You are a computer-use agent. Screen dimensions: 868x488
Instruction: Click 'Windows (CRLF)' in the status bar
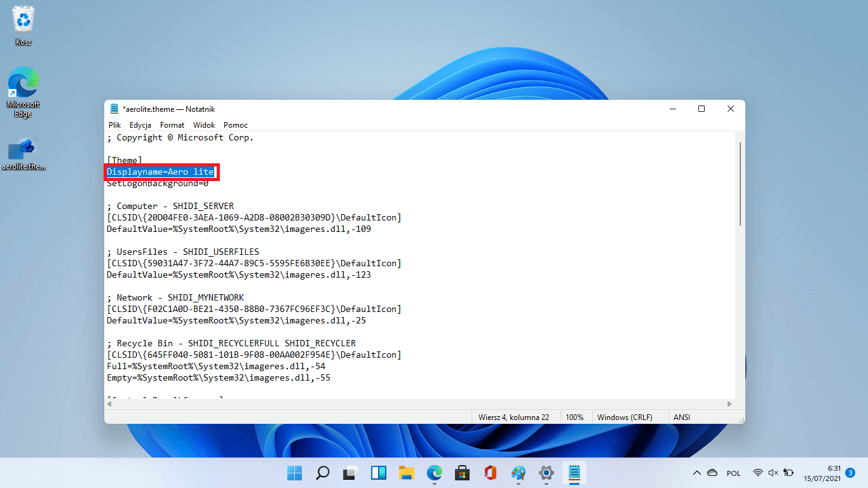(625, 417)
